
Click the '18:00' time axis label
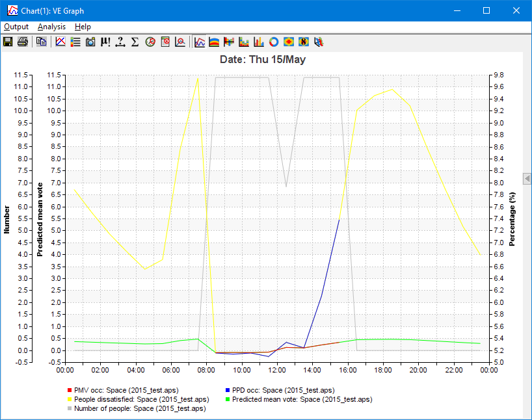383,370
